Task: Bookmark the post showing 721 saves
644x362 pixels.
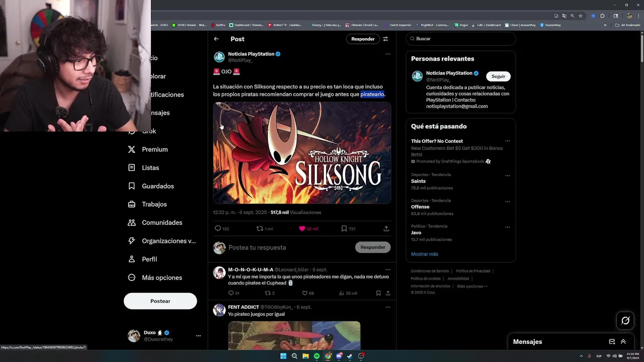Action: pos(348,228)
